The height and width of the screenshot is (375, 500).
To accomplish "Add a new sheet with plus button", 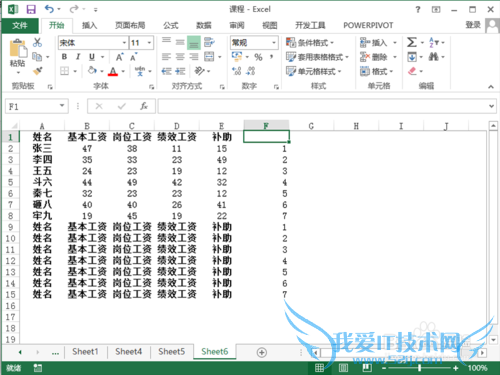I will click(262, 352).
